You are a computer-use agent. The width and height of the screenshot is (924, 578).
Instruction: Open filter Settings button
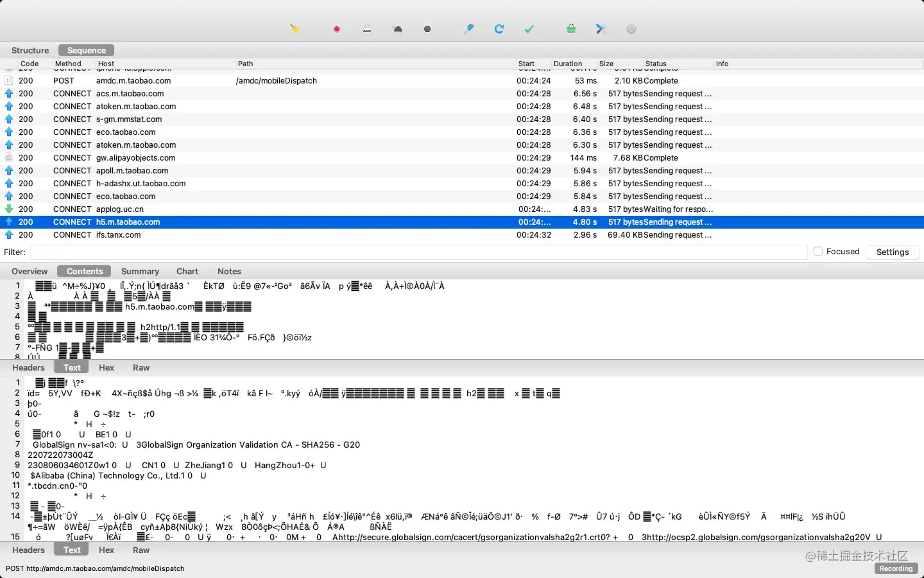pyautogui.click(x=893, y=252)
